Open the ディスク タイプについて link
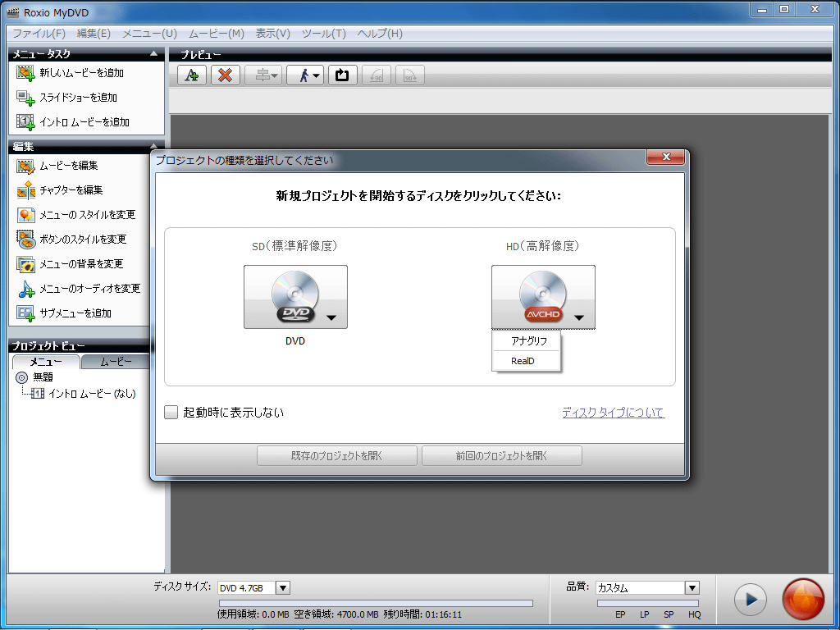 614,412
